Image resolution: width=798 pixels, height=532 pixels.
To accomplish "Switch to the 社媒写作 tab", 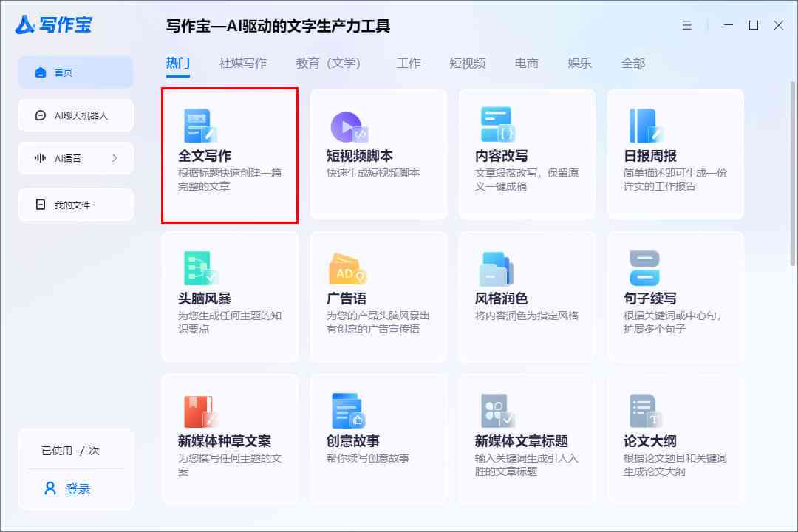I will click(x=243, y=63).
